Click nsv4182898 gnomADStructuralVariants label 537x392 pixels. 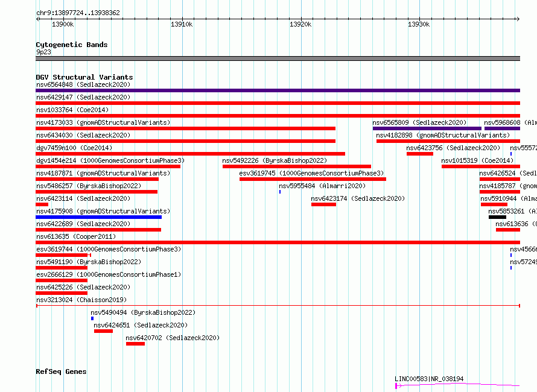443,135
